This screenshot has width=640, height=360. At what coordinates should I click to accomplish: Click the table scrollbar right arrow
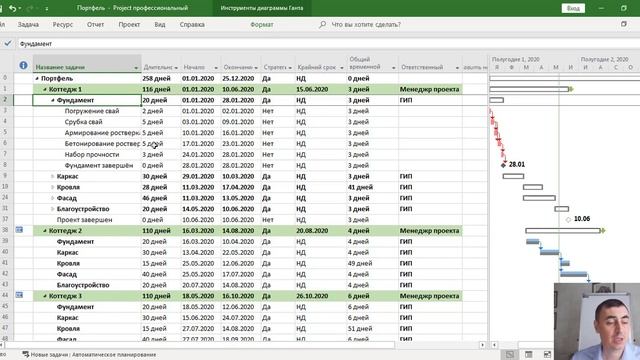click(x=482, y=345)
